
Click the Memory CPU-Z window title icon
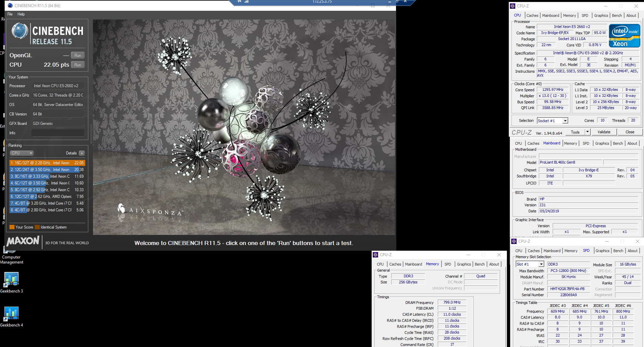click(375, 255)
